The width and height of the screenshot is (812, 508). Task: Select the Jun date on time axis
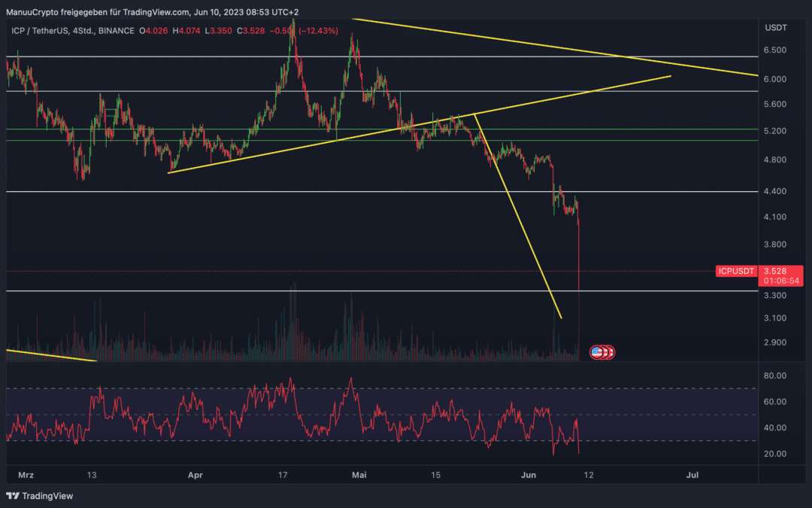(529, 475)
